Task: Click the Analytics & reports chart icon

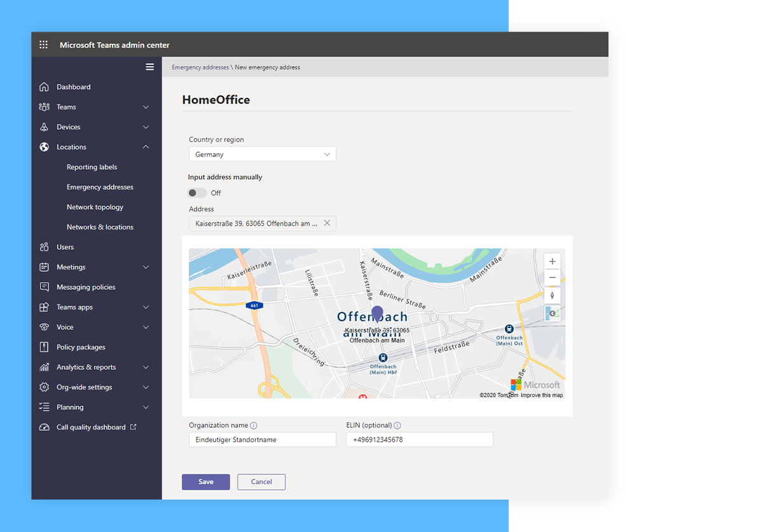Action: (x=44, y=367)
